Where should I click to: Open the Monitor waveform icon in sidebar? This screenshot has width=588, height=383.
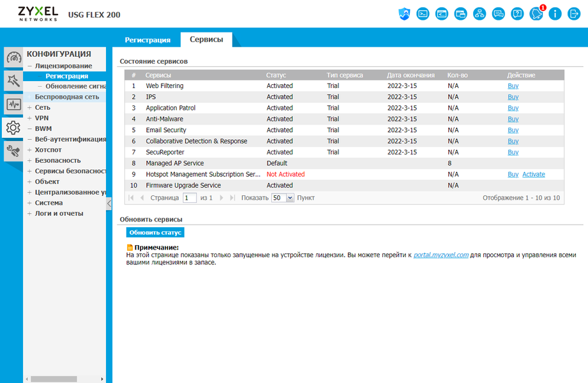[13, 104]
